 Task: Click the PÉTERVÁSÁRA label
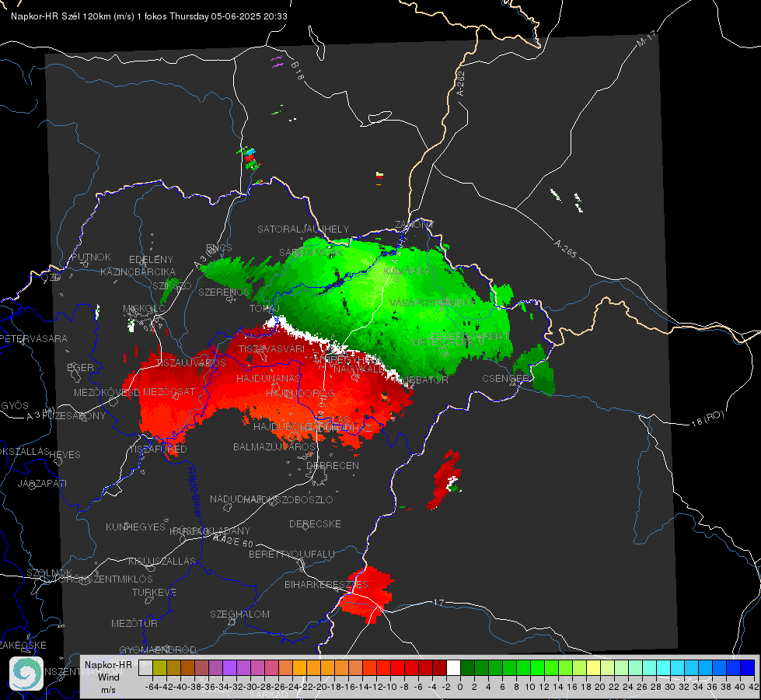(x=34, y=338)
